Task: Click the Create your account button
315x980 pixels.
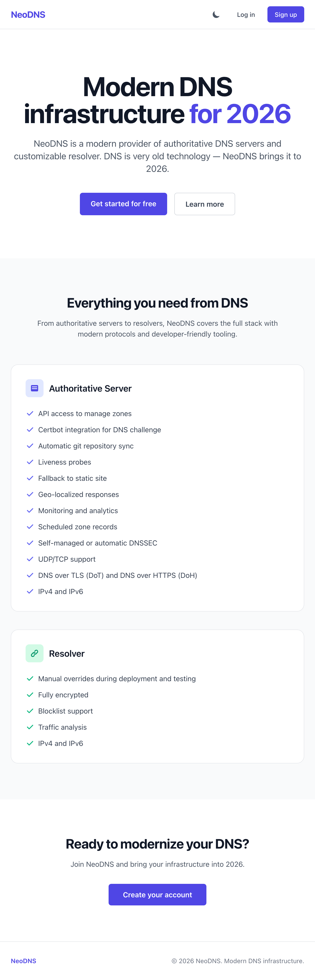Action: coord(157,895)
